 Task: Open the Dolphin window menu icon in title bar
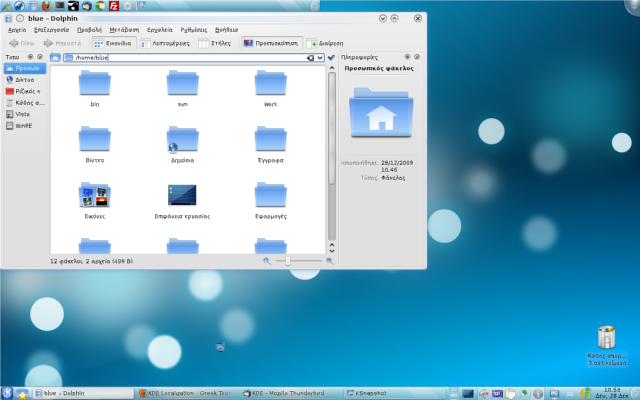click(x=8, y=18)
